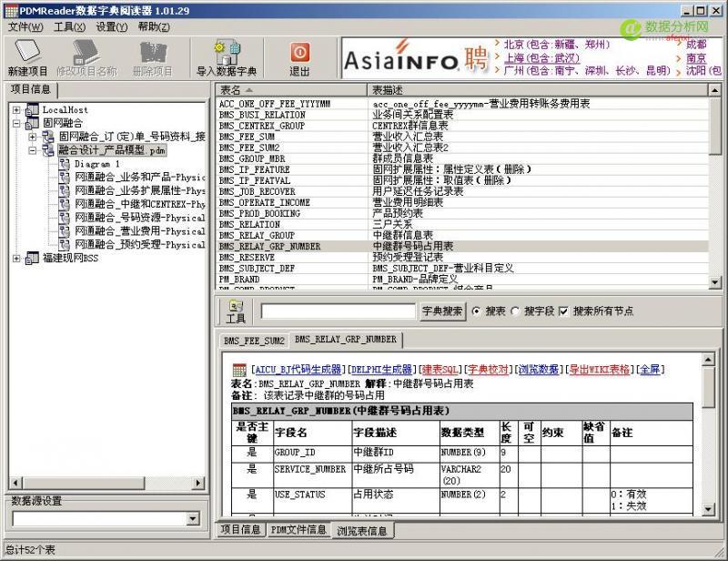This screenshot has width=728, height=561.
Task: Click the 融合设计_产品模型.pdm file icon
Action: click(x=48, y=150)
